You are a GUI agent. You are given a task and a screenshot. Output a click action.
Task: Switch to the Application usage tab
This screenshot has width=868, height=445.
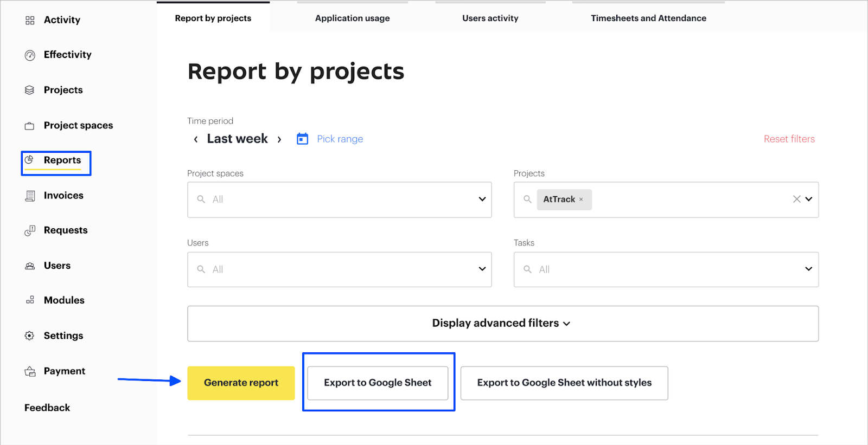tap(353, 18)
